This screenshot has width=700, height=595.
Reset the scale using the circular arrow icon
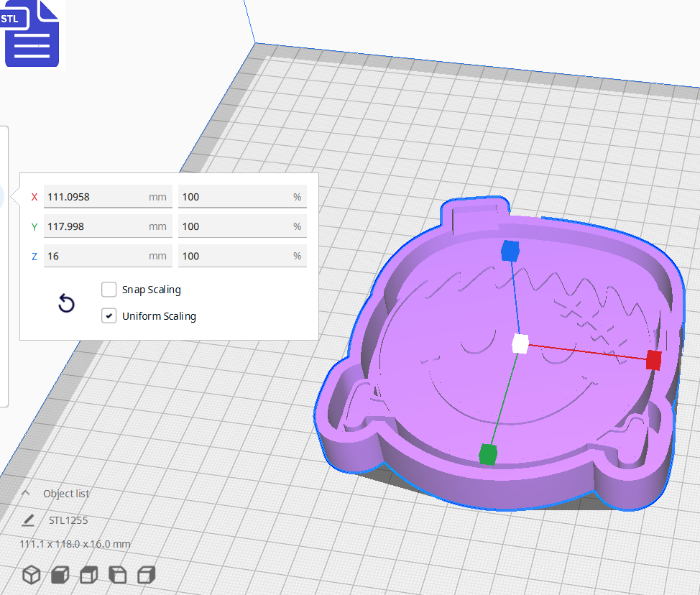[x=66, y=304]
